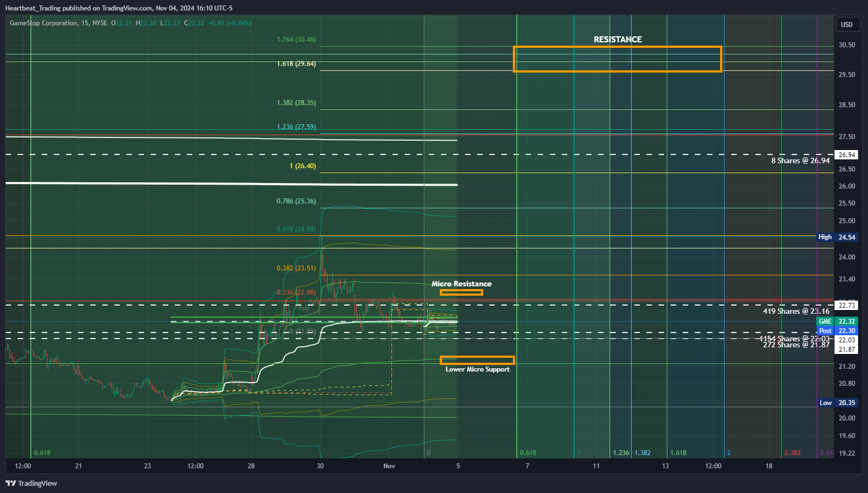Click the 1 (26.40) Fibonacci label
Screen dimensions: 868x493
[303, 166]
